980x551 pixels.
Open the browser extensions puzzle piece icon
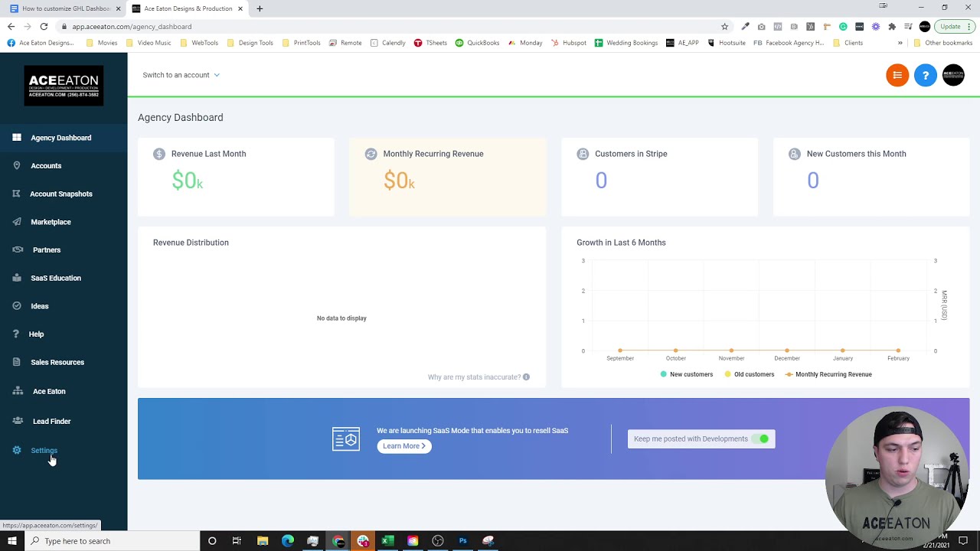coord(891,26)
